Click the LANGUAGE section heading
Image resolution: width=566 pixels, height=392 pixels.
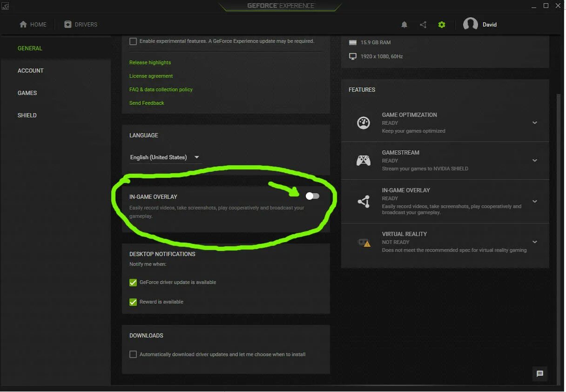pos(144,135)
